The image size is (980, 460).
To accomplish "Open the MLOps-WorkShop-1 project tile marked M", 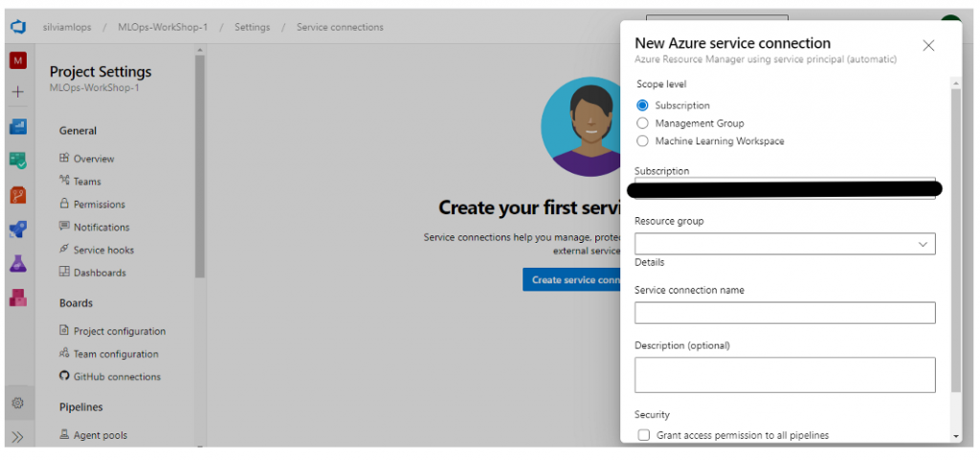I will 18,60.
